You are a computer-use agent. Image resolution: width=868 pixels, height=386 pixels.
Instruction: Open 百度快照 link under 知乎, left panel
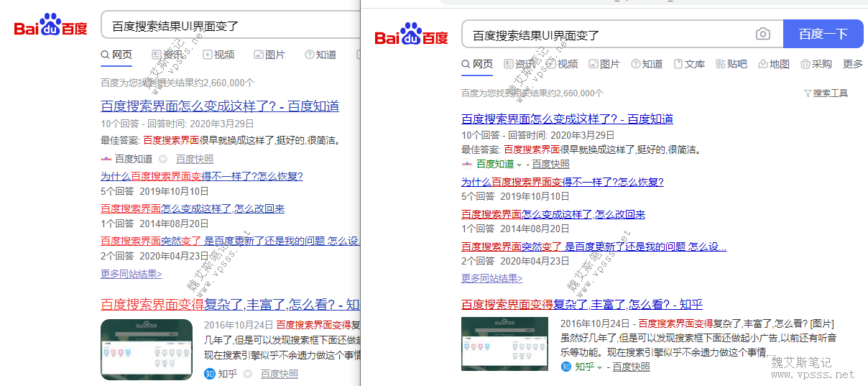(x=279, y=374)
